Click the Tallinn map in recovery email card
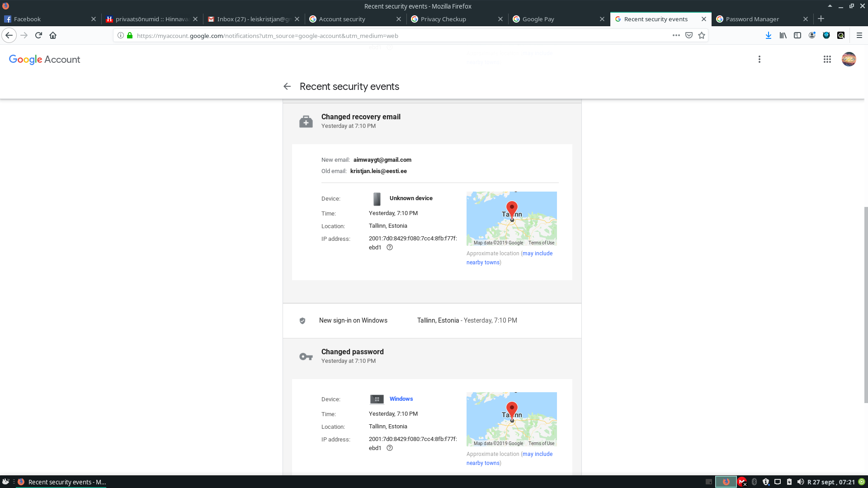 tap(511, 218)
